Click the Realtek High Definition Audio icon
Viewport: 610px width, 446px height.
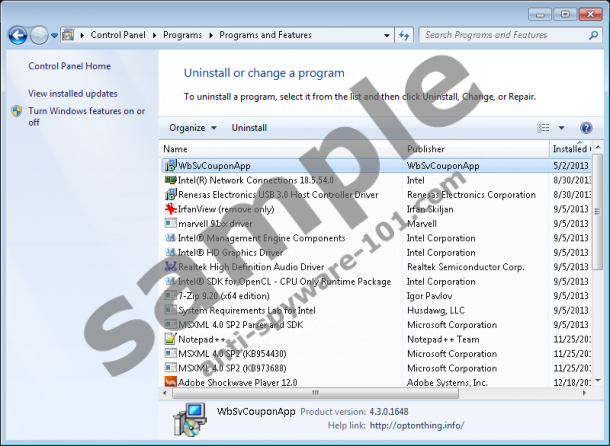click(x=170, y=267)
